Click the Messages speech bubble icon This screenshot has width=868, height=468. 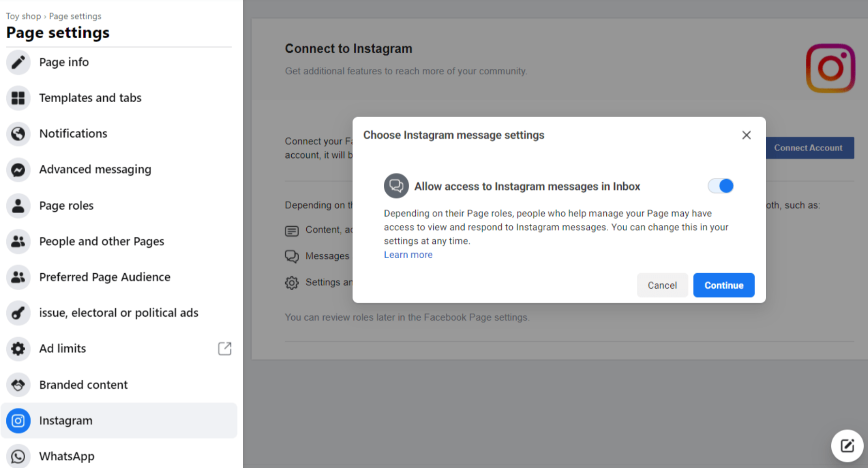pyautogui.click(x=292, y=256)
